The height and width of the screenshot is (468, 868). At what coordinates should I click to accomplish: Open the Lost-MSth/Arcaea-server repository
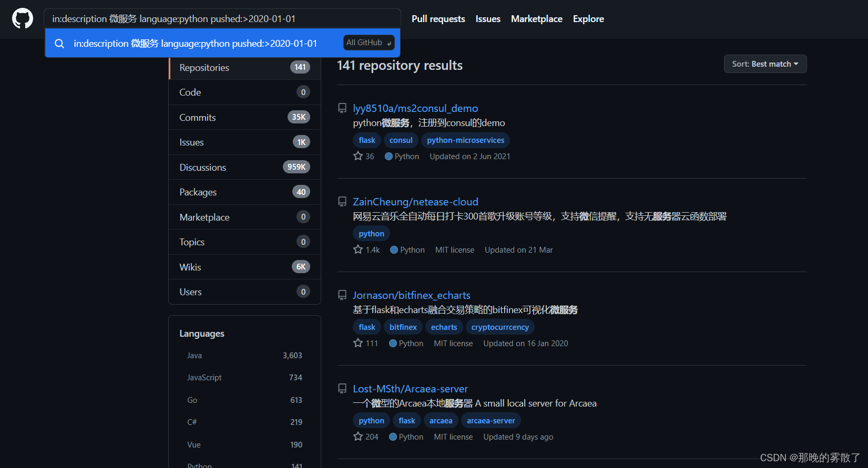(x=410, y=389)
